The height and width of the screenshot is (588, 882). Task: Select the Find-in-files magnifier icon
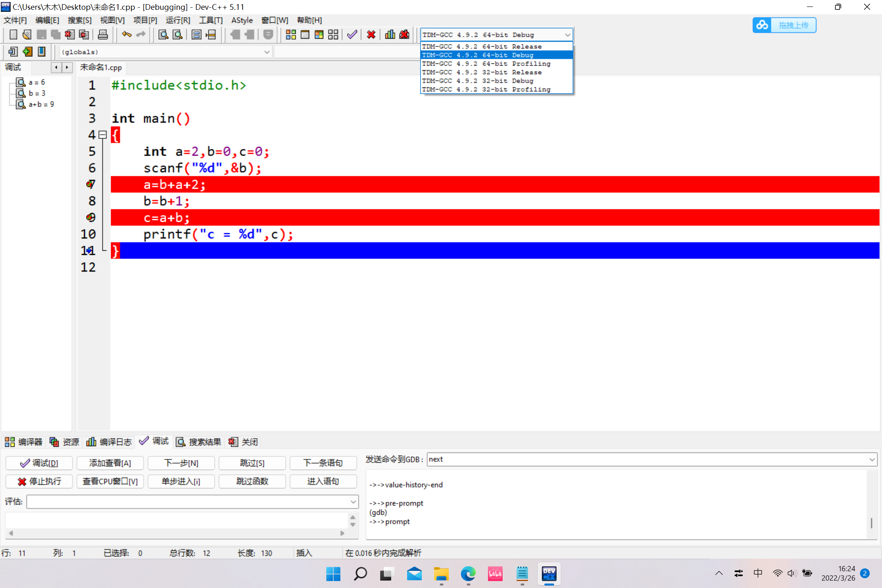177,34
